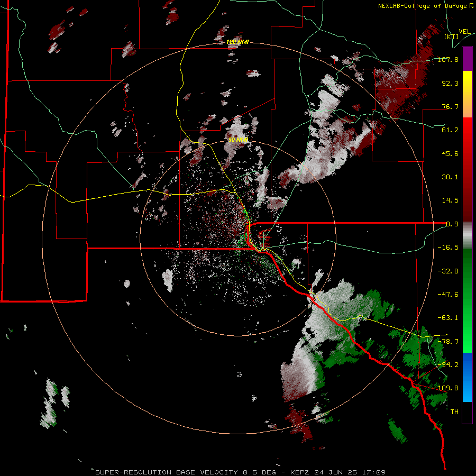
Task: Click the VEL legend title
Action: coord(464,32)
